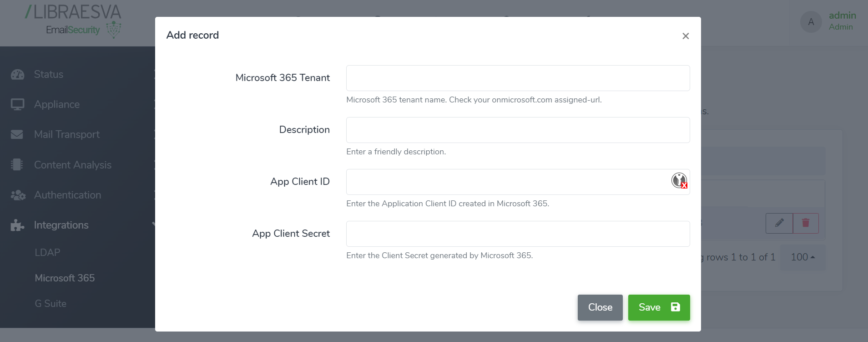This screenshot has height=342, width=868.
Task: Select G Suite under Integrations
Action: [x=50, y=303]
